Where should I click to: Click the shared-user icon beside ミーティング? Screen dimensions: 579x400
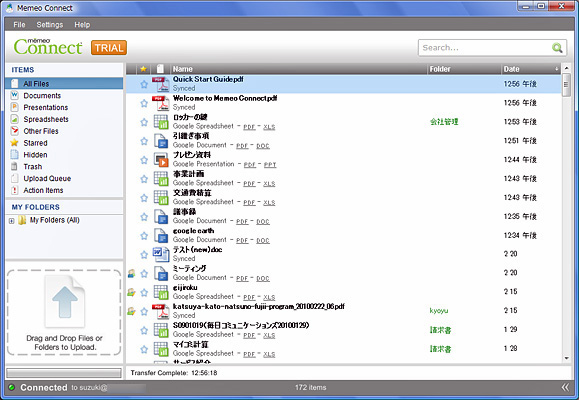click(x=131, y=273)
